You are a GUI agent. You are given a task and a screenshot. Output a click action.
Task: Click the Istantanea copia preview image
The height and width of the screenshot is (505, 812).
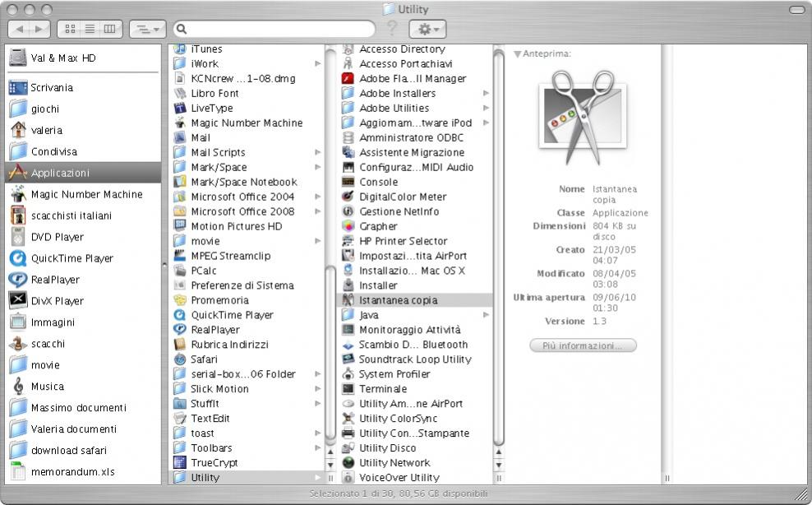coord(582,117)
